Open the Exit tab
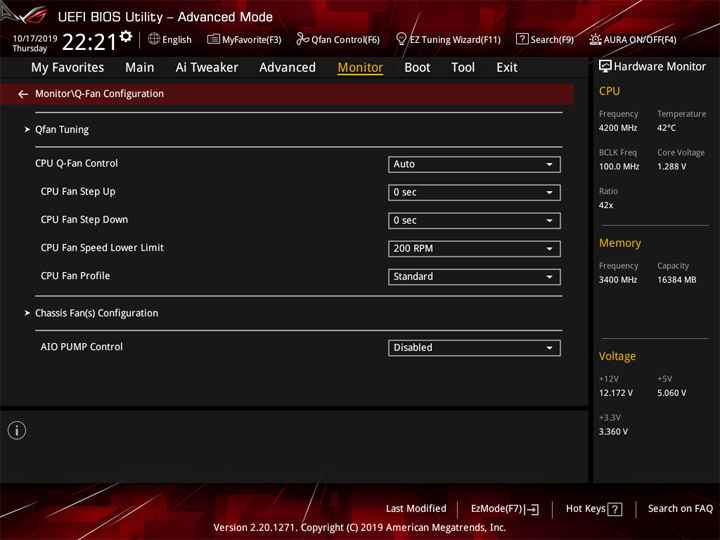 [x=507, y=68]
